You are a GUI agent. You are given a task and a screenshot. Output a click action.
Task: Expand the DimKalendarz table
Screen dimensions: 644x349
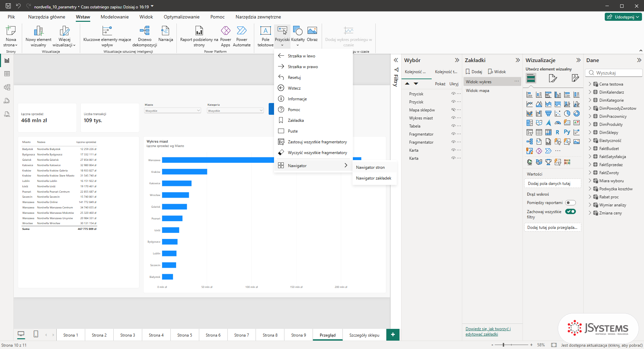590,92
